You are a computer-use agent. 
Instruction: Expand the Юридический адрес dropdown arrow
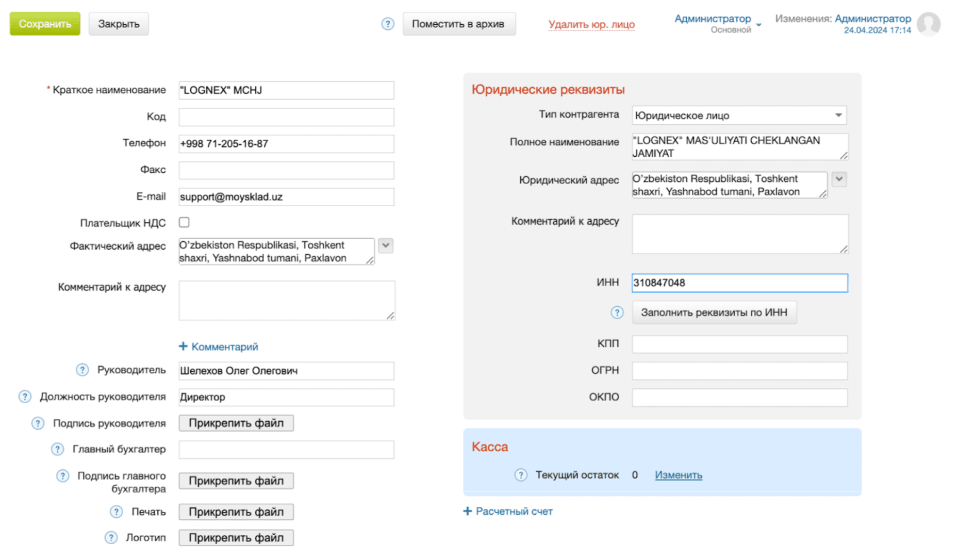coord(839,179)
